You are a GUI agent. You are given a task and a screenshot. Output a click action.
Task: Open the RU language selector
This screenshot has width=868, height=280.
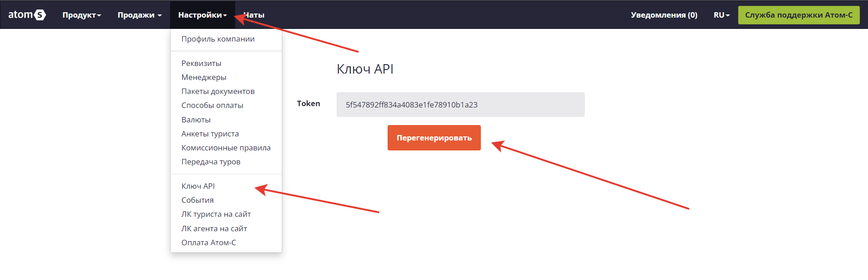[721, 15]
